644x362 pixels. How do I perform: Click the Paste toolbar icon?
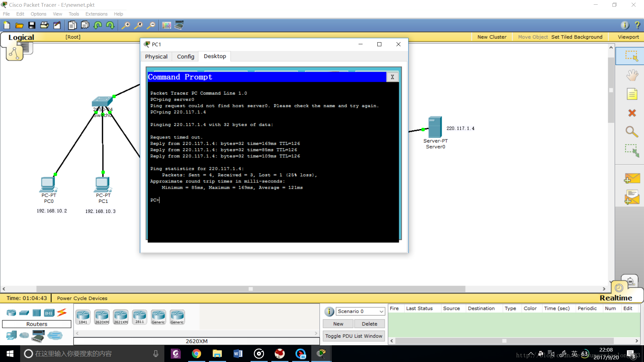[x=85, y=25]
